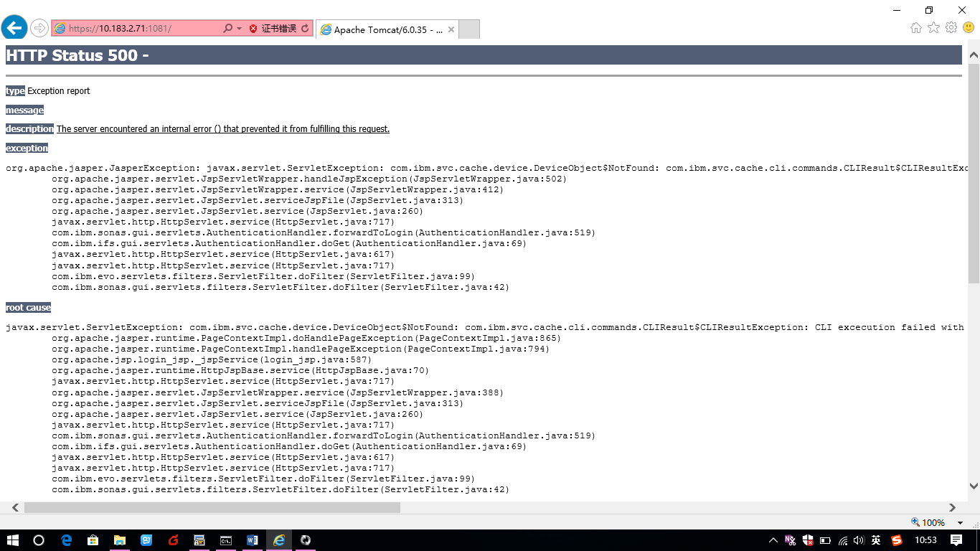Click the search magnifier in address bar
Screen dimensions: 980x551
227,29
